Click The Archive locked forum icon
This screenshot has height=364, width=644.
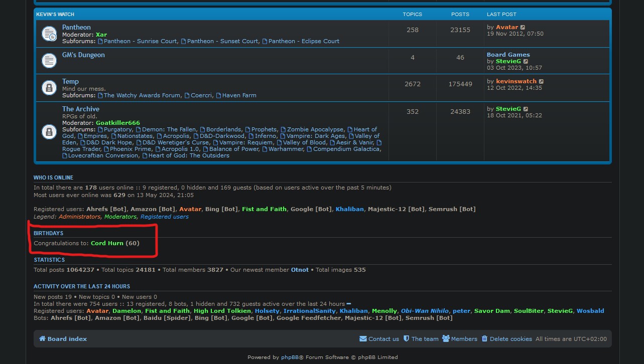point(49,132)
